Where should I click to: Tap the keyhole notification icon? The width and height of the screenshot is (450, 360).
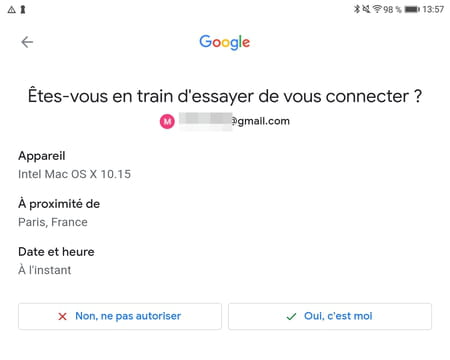23,9
